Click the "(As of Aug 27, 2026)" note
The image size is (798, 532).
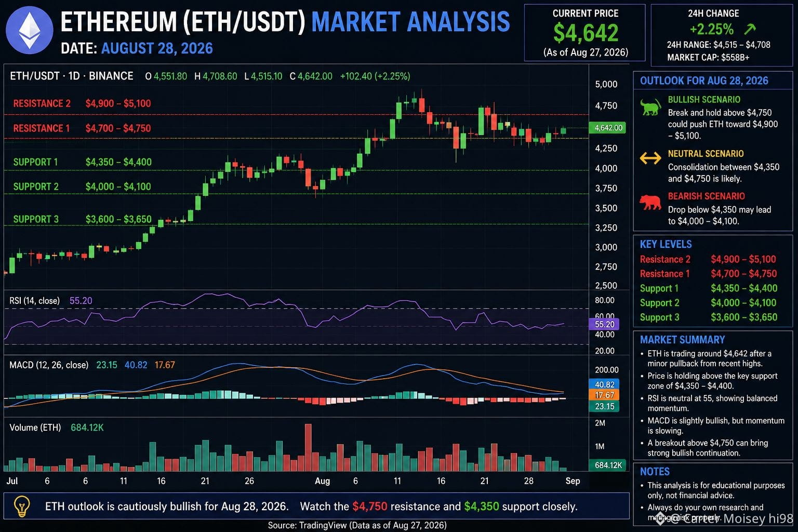586,52
